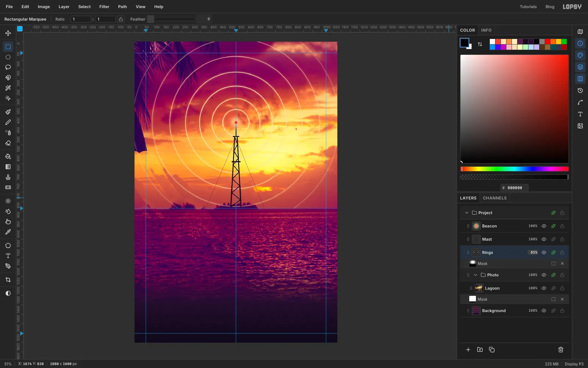Select the Brush tool
The image size is (588, 368).
pyautogui.click(x=8, y=112)
